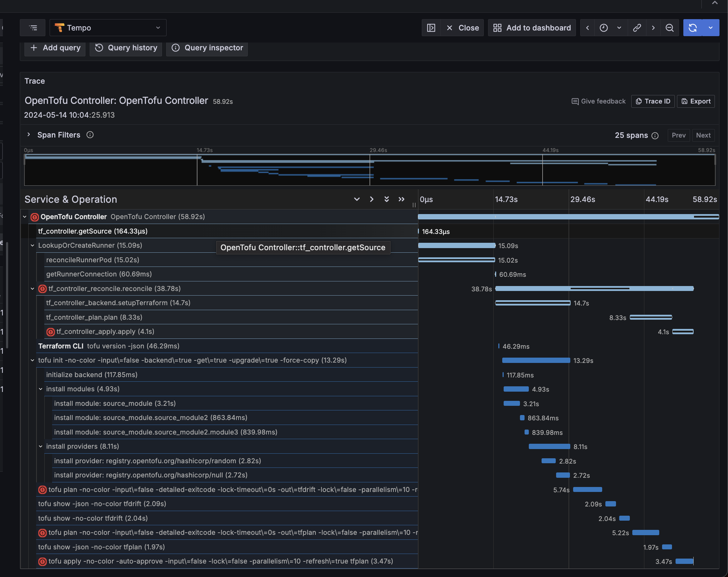Viewport: 728px width, 577px height.
Task: Click the column resize divider handle
Action: tap(414, 205)
